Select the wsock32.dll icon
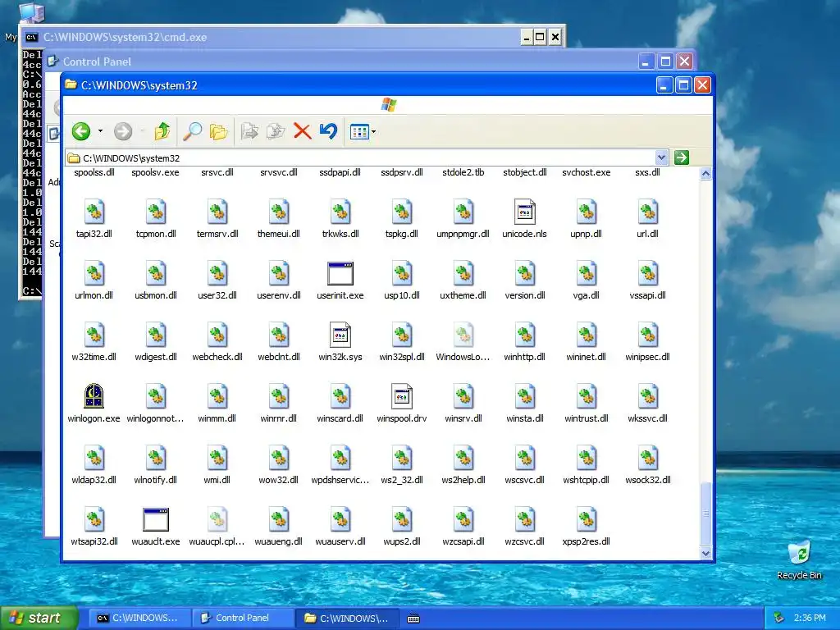The width and height of the screenshot is (840, 630). coord(648,458)
